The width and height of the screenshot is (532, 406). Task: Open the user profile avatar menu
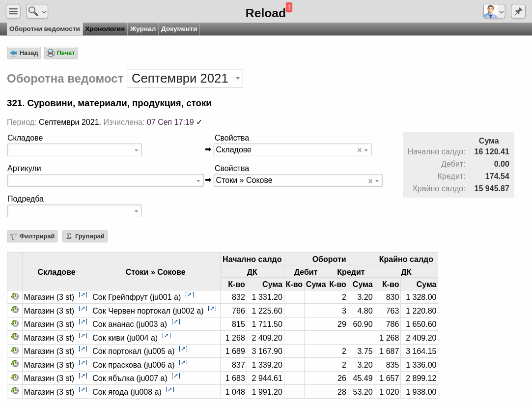(494, 11)
